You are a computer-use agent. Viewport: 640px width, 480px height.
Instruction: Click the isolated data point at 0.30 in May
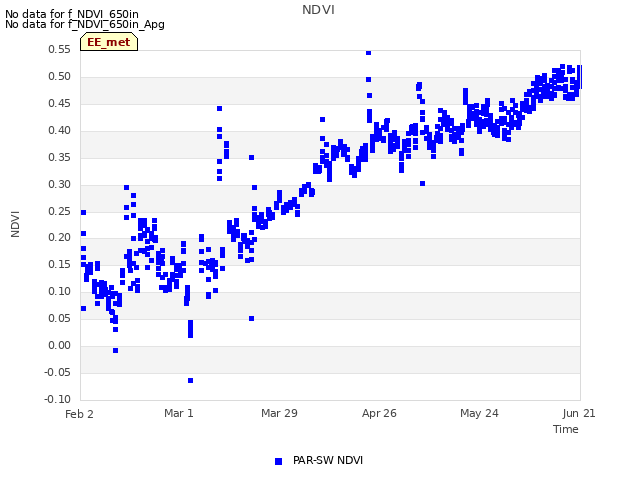pyautogui.click(x=422, y=184)
